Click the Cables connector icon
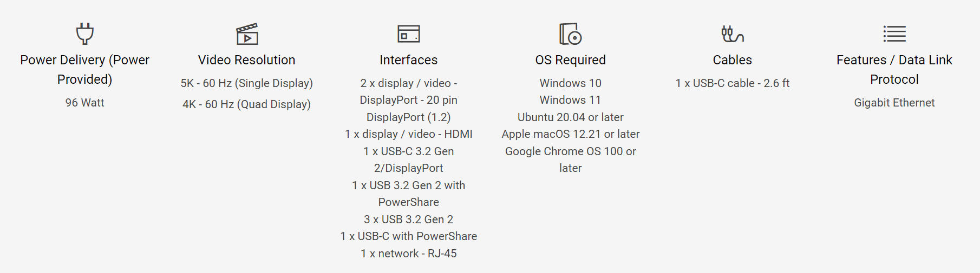 [732, 34]
